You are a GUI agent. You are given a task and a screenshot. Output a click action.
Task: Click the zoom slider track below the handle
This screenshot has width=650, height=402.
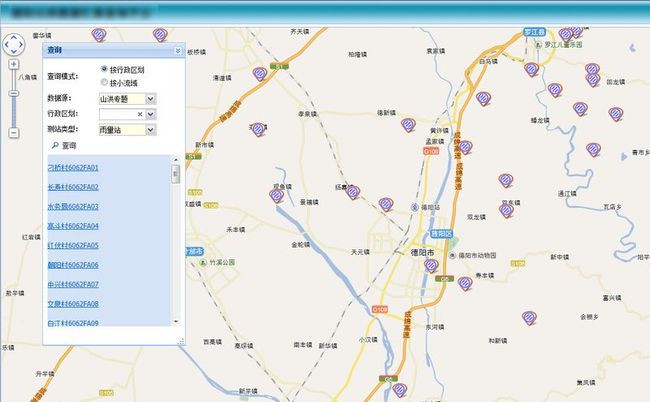point(14,112)
